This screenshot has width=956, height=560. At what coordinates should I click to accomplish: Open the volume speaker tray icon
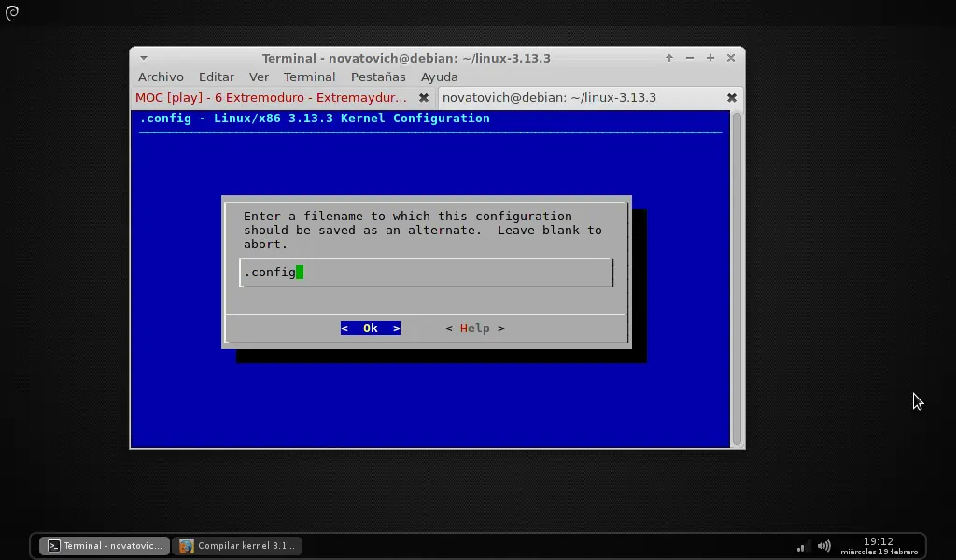pyautogui.click(x=823, y=546)
